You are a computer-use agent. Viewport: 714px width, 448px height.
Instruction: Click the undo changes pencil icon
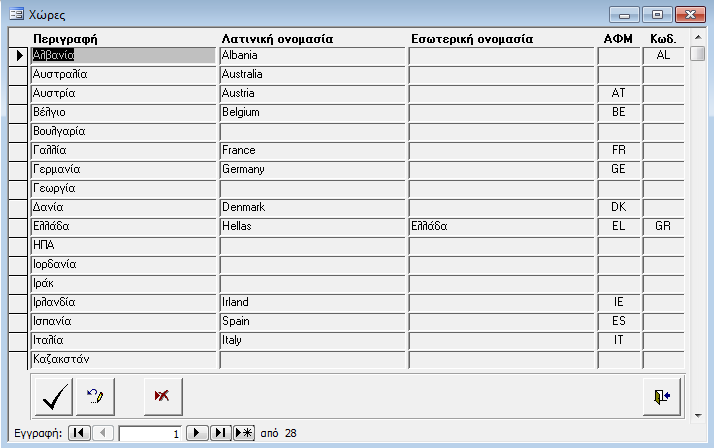[x=96, y=396]
